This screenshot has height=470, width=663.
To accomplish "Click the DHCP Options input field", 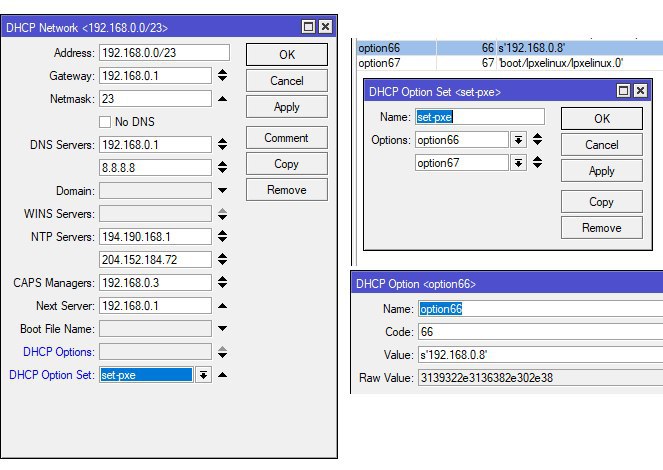I will [x=155, y=352].
